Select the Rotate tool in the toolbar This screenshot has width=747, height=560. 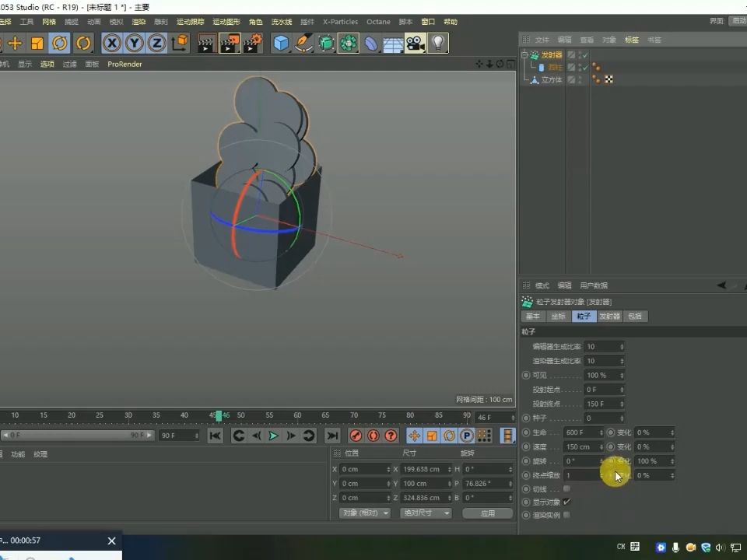59,44
